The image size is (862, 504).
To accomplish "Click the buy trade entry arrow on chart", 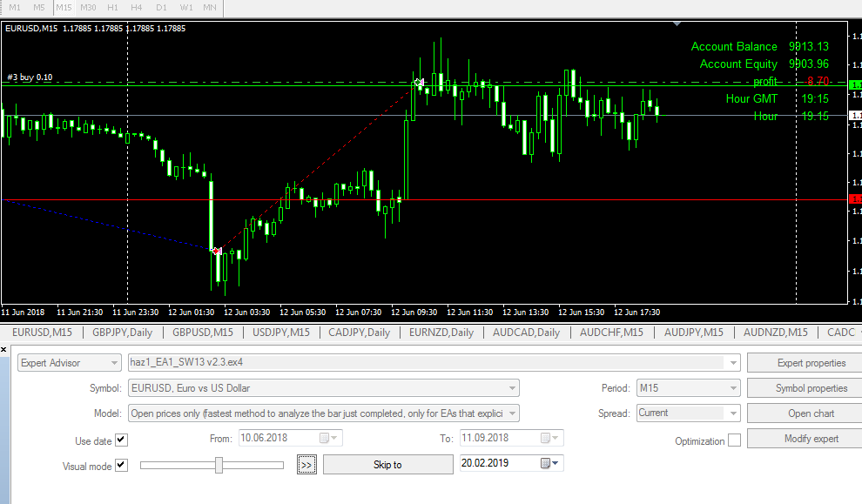I will (217, 251).
